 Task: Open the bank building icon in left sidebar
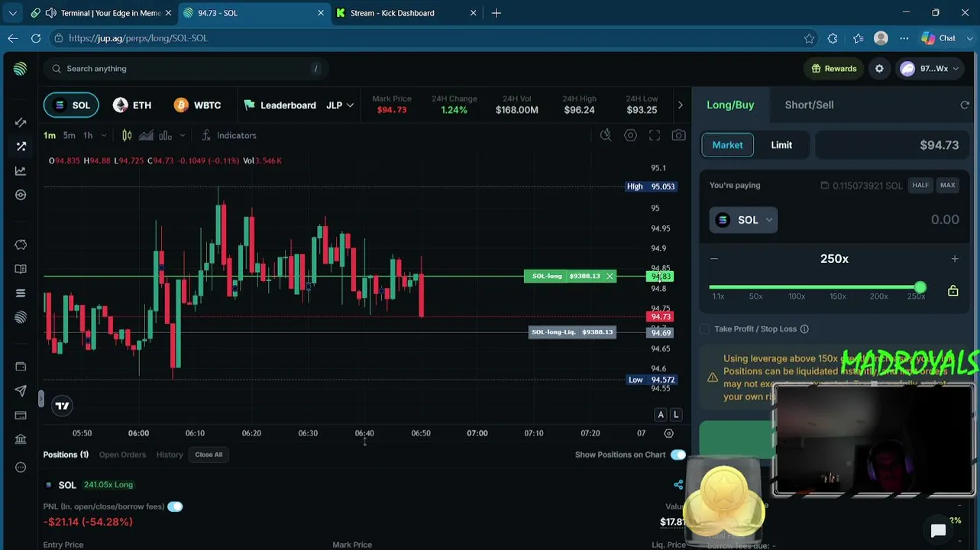(21, 439)
